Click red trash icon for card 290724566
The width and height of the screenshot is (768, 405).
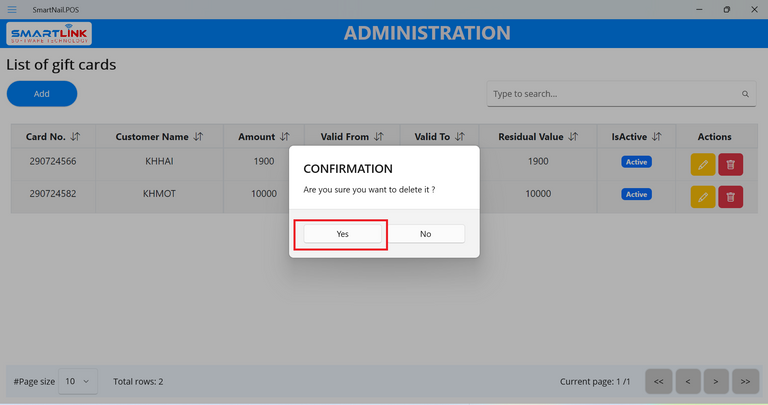[731, 163]
